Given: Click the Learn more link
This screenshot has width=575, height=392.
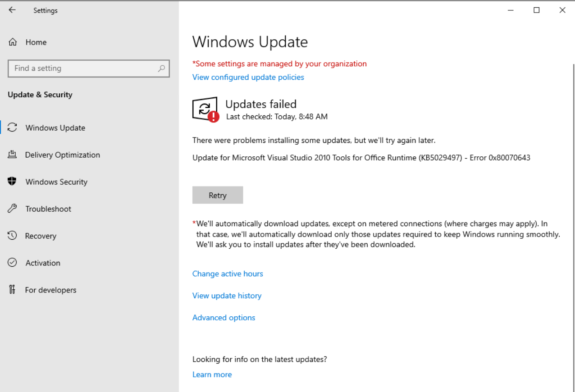Looking at the screenshot, I should [212, 374].
